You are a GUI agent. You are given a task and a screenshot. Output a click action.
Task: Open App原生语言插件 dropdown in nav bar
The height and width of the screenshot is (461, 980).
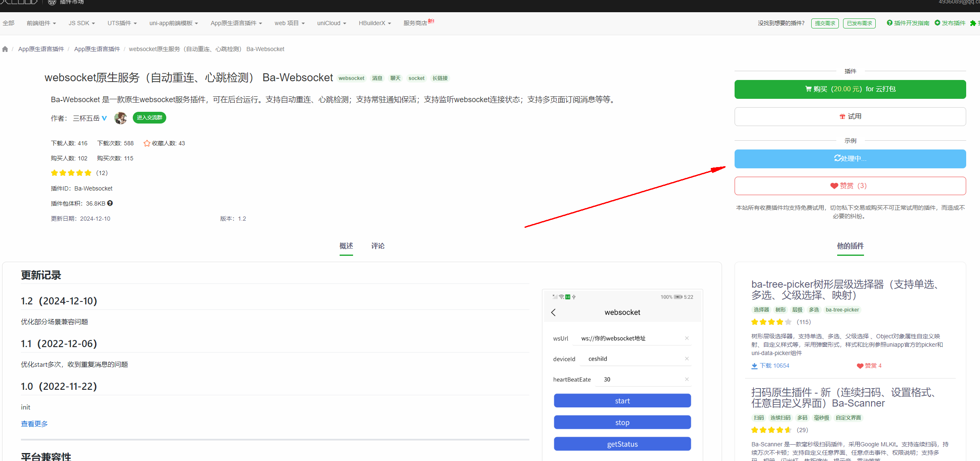(236, 23)
